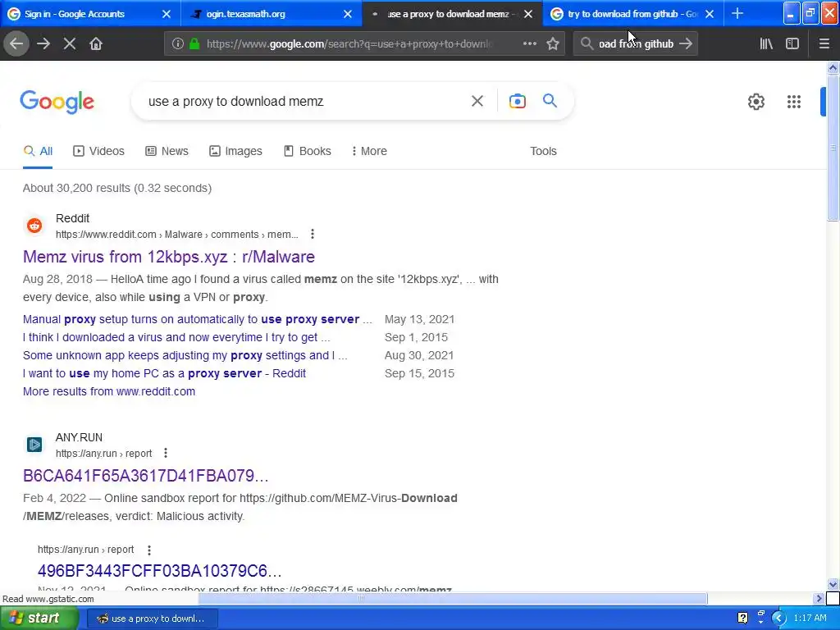The width and height of the screenshot is (840, 630).
Task: Toggle the sidebar view icon
Action: click(792, 43)
